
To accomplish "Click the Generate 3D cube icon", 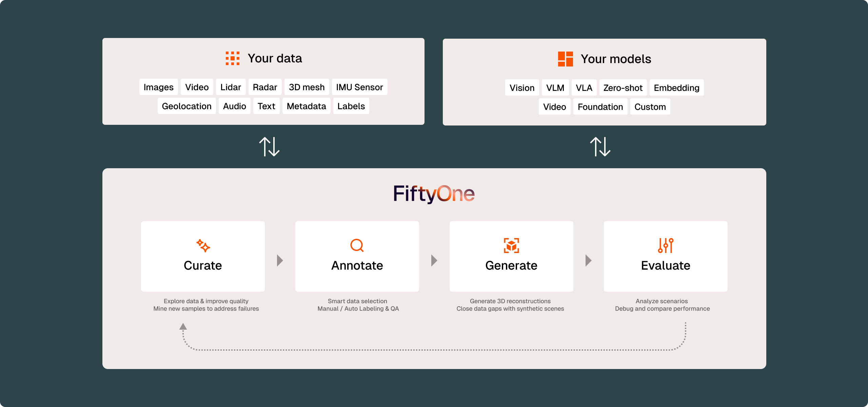I will pyautogui.click(x=511, y=246).
